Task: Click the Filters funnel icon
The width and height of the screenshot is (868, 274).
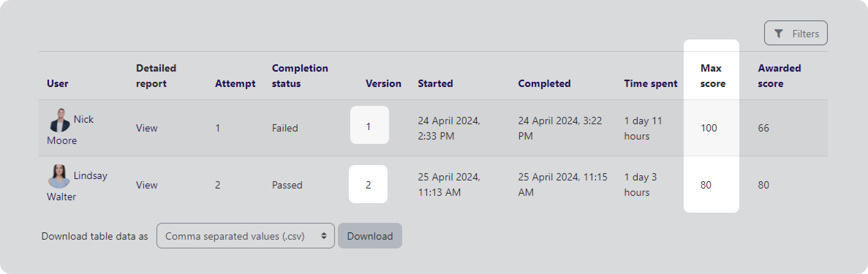Action: [779, 34]
